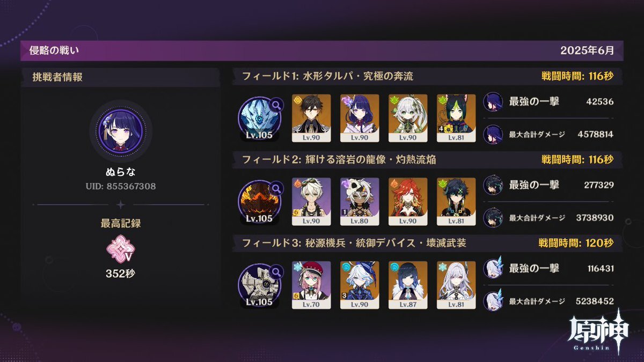Select Raiden Shogun portrait in Field 1
The width and height of the screenshot is (644, 362).
[x=360, y=118]
